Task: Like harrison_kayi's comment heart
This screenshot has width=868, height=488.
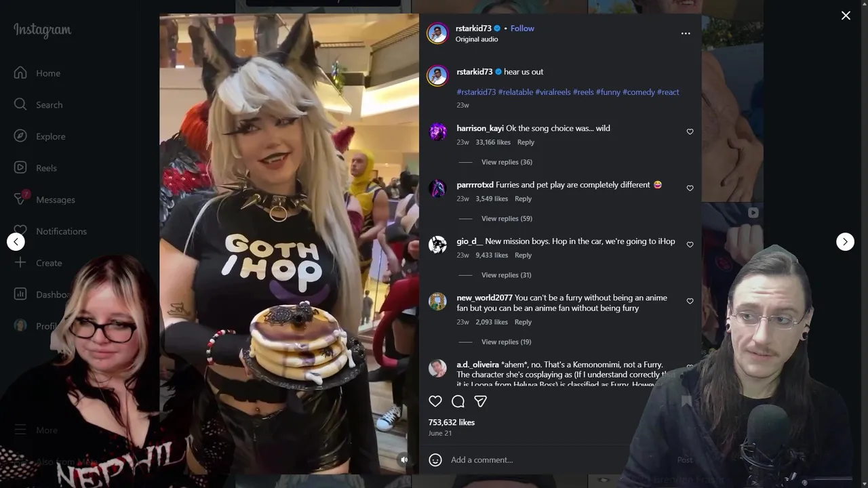Action: pyautogui.click(x=690, y=131)
